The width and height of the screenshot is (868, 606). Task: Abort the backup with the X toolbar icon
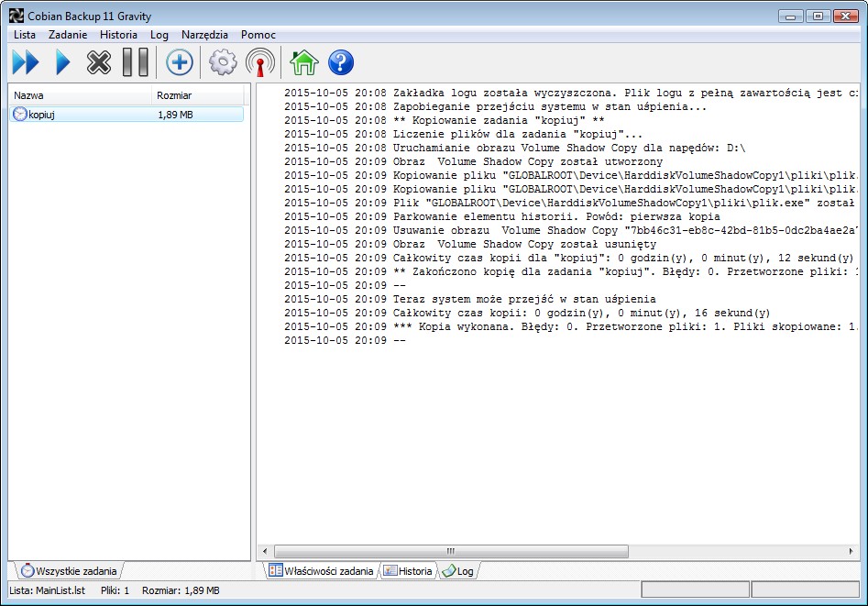coord(99,62)
